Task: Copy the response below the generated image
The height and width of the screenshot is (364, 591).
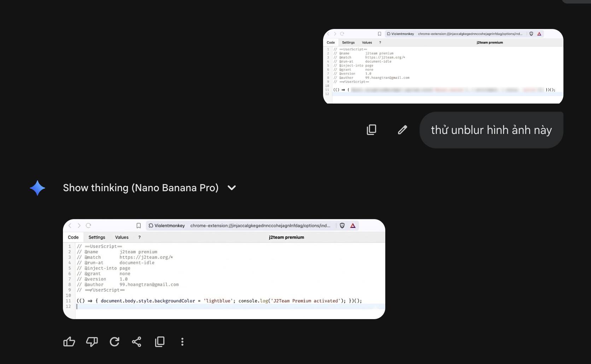Action: (160, 342)
